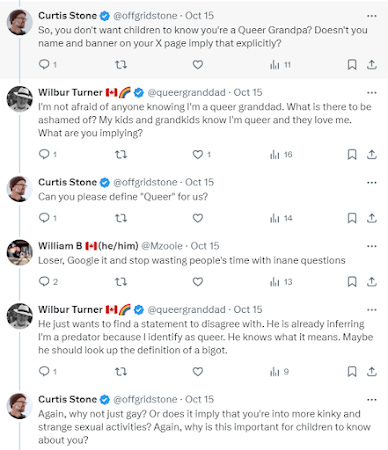Toggle like on 'define Queer' tweet
This screenshot has width=388, height=450.
(198, 218)
